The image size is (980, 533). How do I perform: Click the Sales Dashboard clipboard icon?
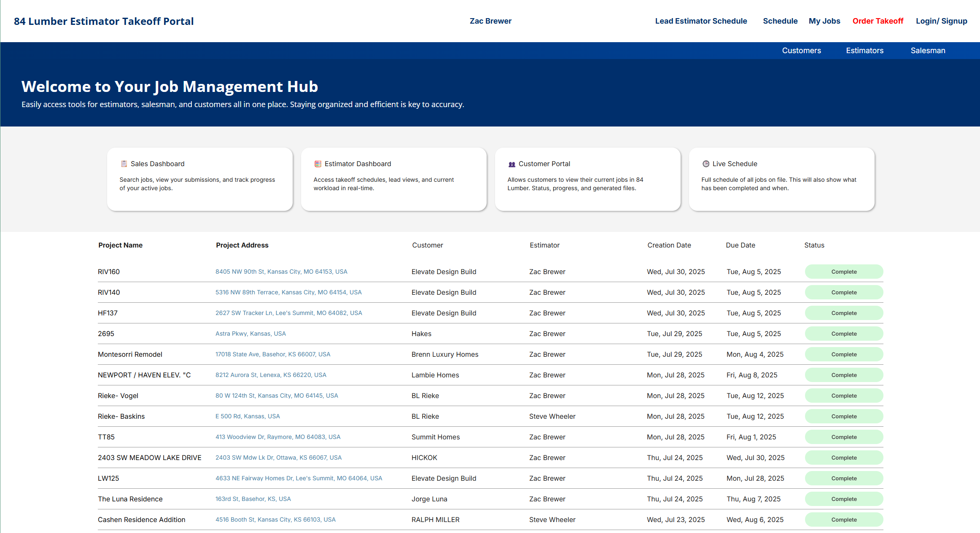click(x=124, y=164)
